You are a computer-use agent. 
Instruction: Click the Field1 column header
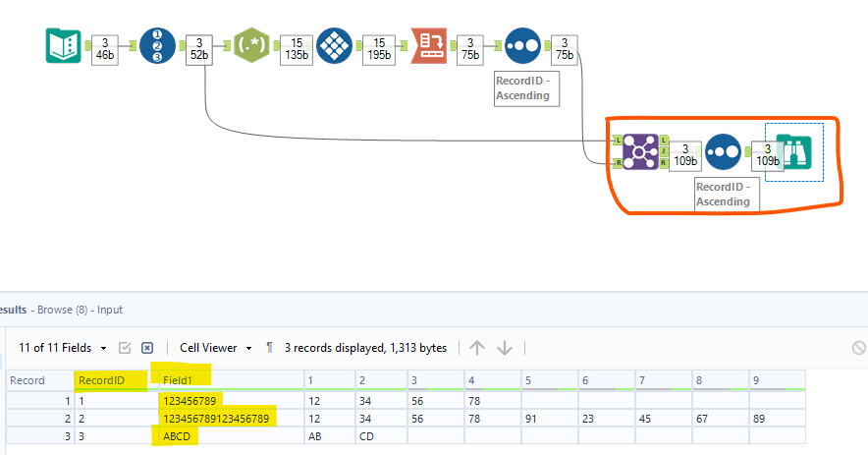[x=232, y=380]
